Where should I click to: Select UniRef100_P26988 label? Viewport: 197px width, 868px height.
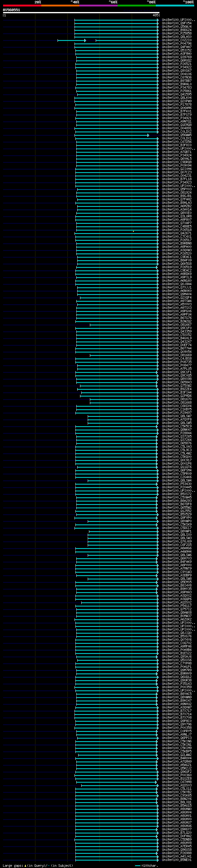tap(176, 853)
